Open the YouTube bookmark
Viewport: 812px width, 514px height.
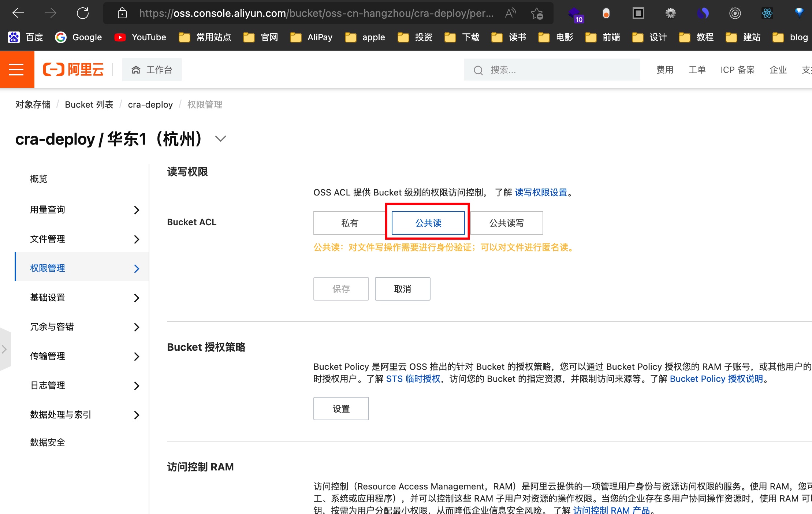(x=140, y=37)
